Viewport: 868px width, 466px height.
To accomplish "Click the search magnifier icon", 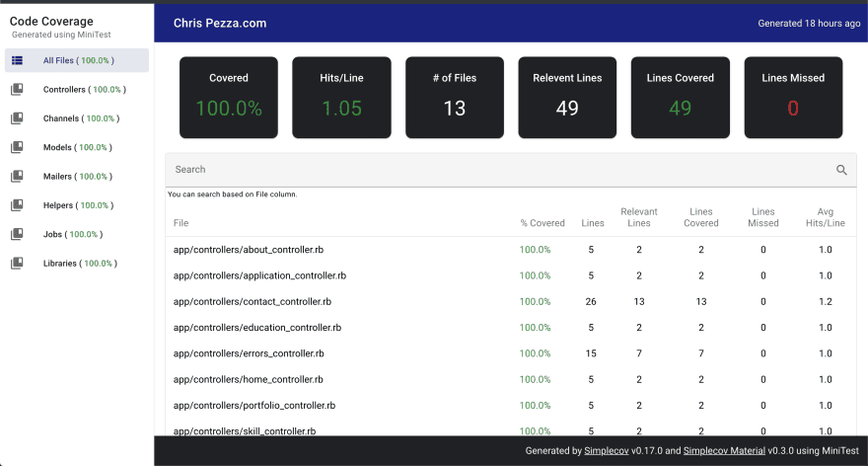I will click(x=841, y=170).
